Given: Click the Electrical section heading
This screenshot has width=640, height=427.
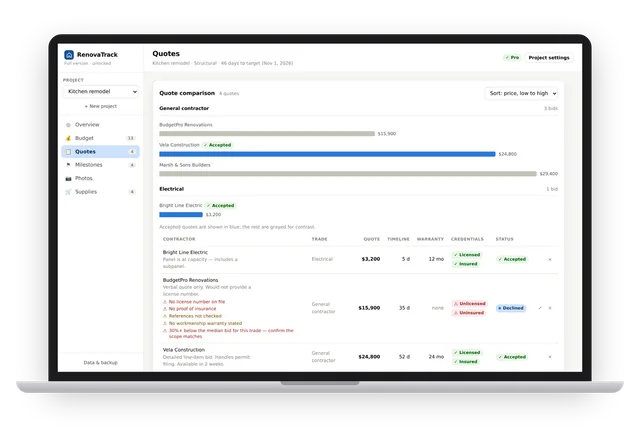Looking at the screenshot, I should 171,189.
